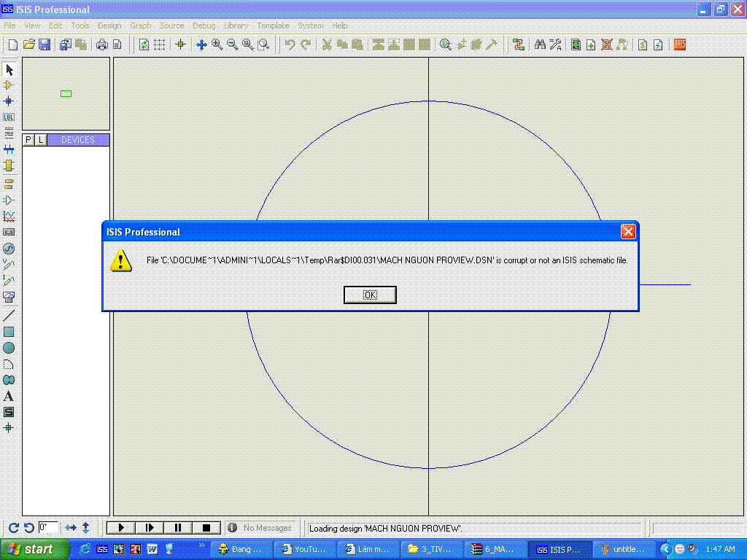Click the Pan/center view icon
The image size is (747, 560).
(x=201, y=44)
